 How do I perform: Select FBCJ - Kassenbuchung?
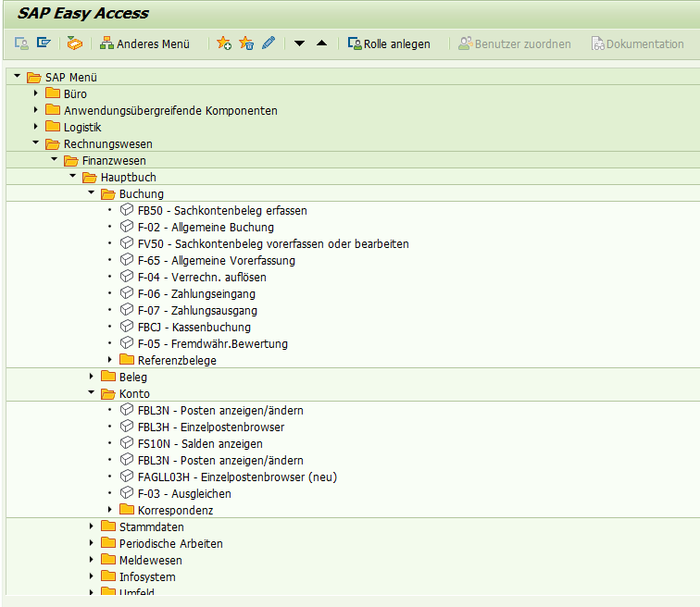194,328
